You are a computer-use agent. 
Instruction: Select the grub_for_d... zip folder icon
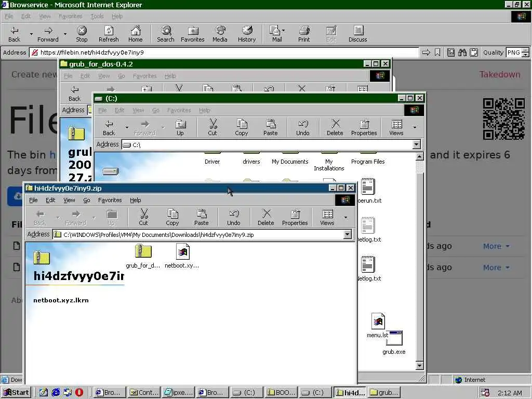143,256
